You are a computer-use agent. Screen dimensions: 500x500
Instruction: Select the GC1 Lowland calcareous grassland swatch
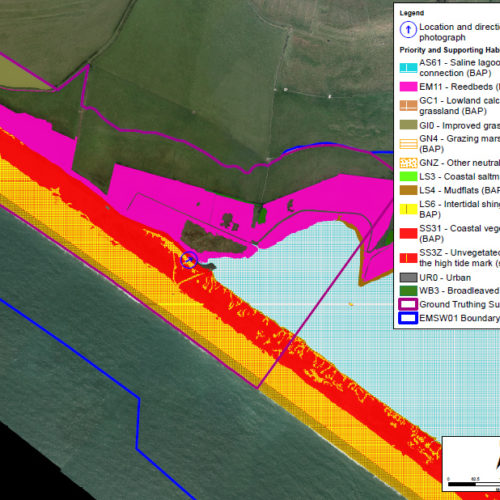408,106
